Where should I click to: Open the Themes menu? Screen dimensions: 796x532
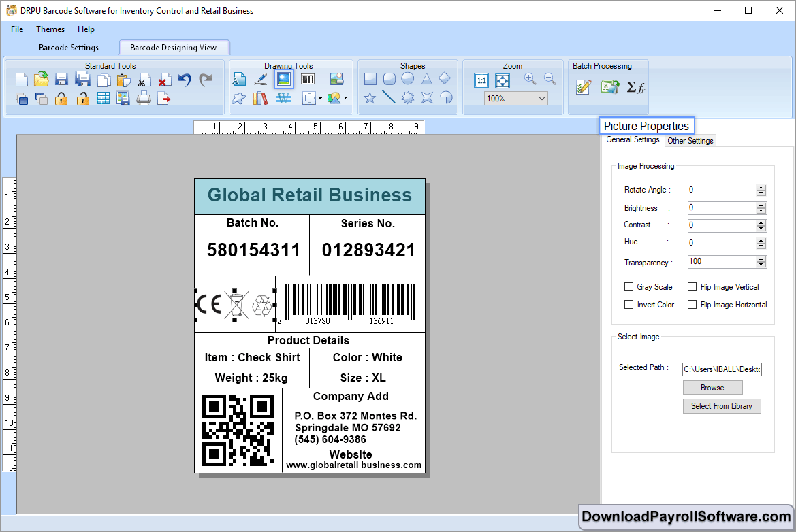[x=50, y=29]
